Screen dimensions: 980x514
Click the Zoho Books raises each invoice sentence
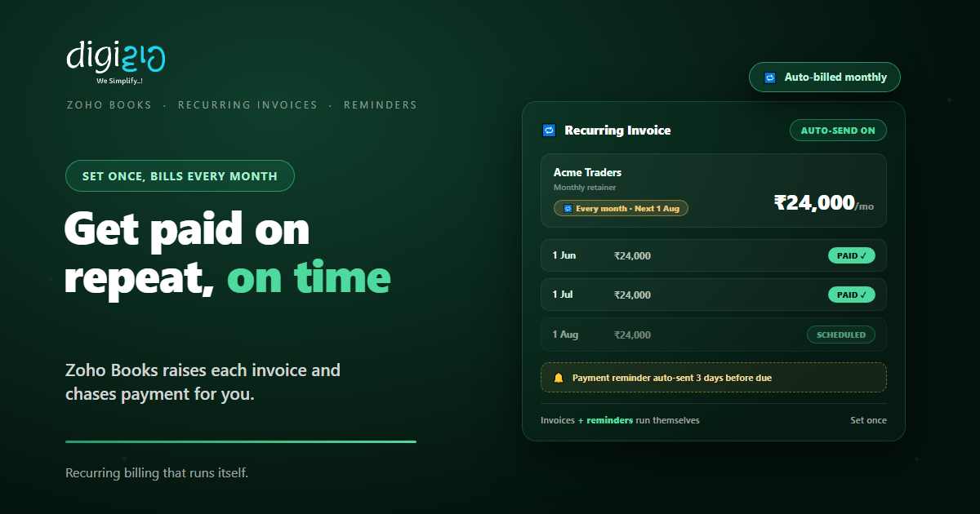click(x=203, y=382)
